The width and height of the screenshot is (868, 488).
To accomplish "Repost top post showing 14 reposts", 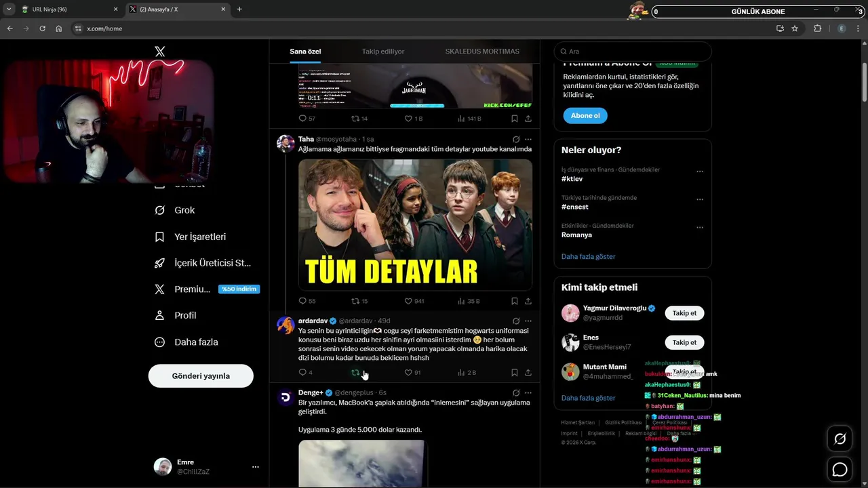I will tap(359, 118).
